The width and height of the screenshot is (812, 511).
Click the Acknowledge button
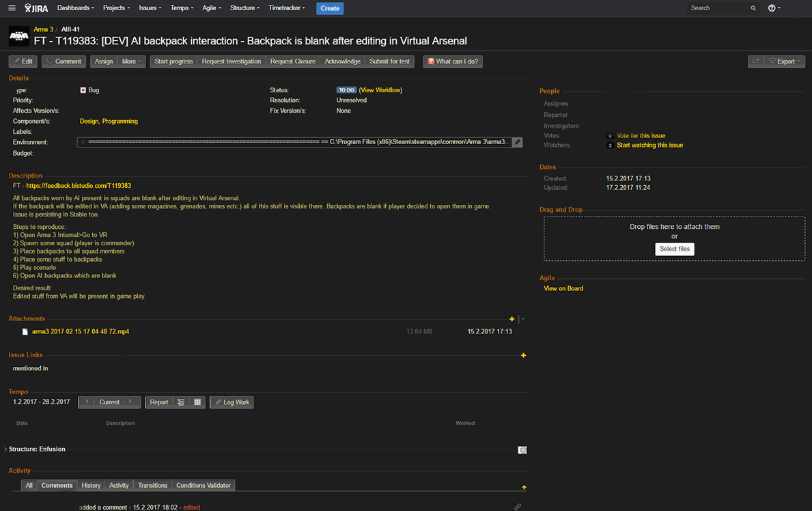click(342, 61)
